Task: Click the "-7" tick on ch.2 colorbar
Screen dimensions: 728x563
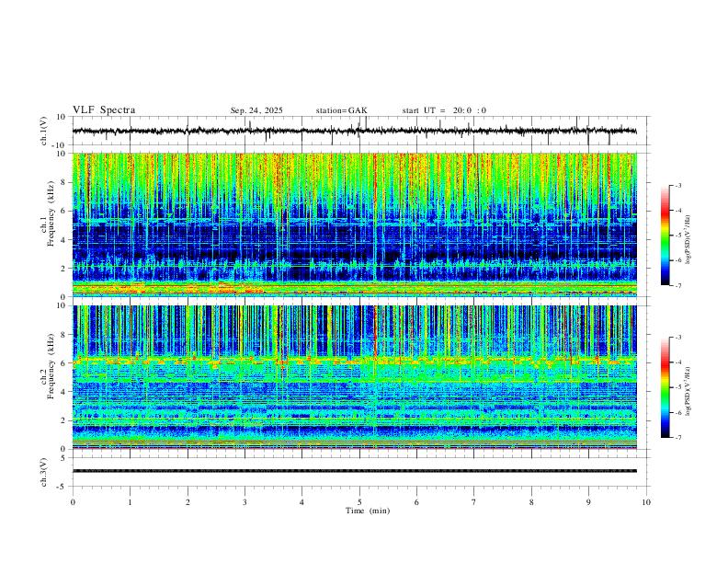Action: [678, 438]
